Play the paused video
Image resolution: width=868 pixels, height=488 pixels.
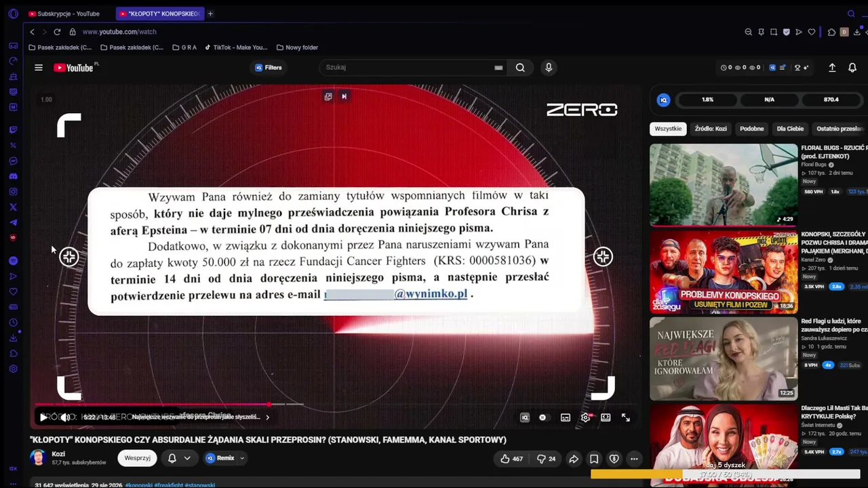tap(43, 418)
